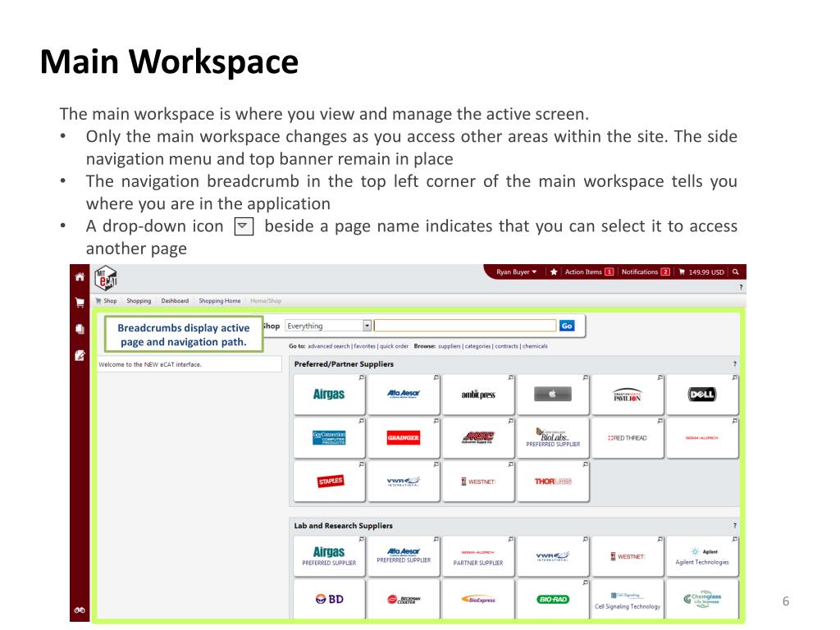Click the Home/Shop breadcrumb text
Viewport: 840px width, 630px height.
click(x=266, y=301)
